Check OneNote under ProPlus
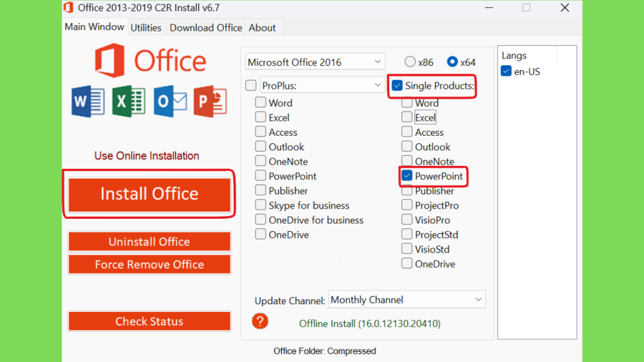This screenshot has height=362, width=644. 260,160
